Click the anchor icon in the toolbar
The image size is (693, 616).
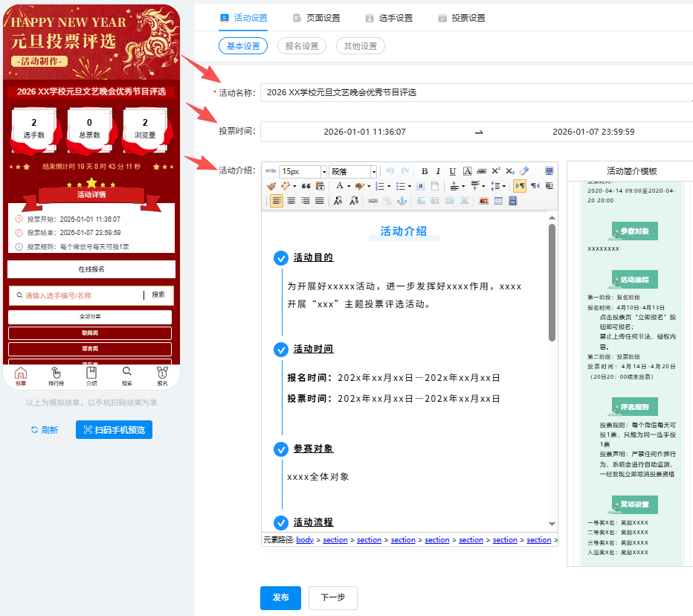tap(402, 201)
